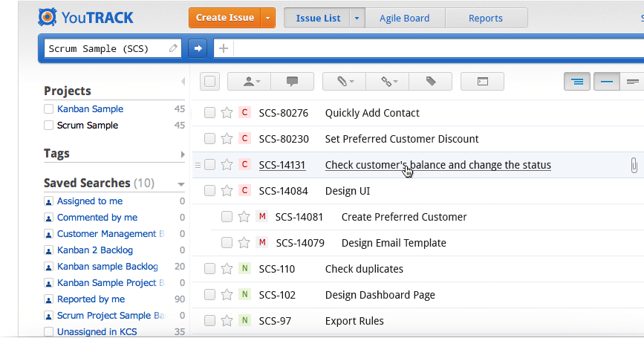Open the Reported by me saved search
Image resolution: width=644 pixels, height=338 pixels.
(91, 299)
